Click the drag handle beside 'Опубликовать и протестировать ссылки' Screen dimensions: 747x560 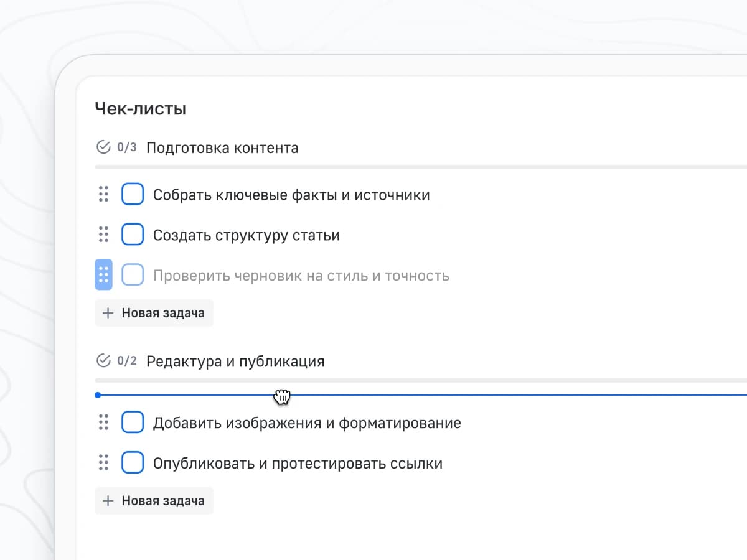[104, 462]
